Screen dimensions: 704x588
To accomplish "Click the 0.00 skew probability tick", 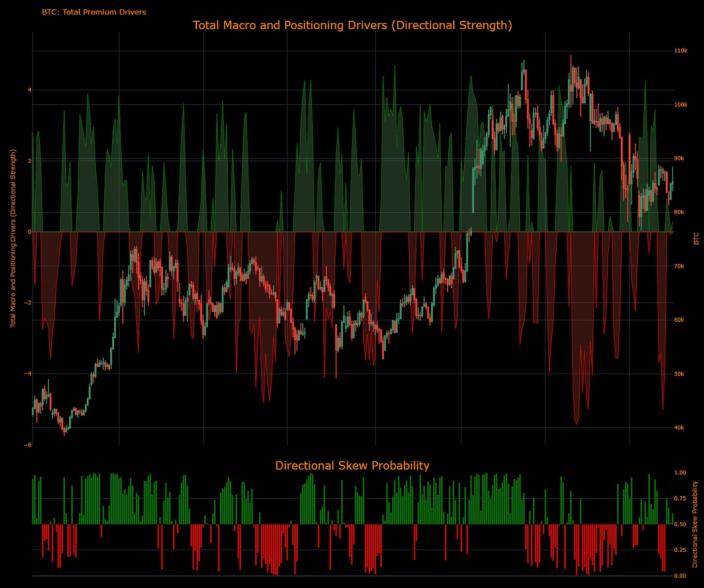I will (680, 576).
